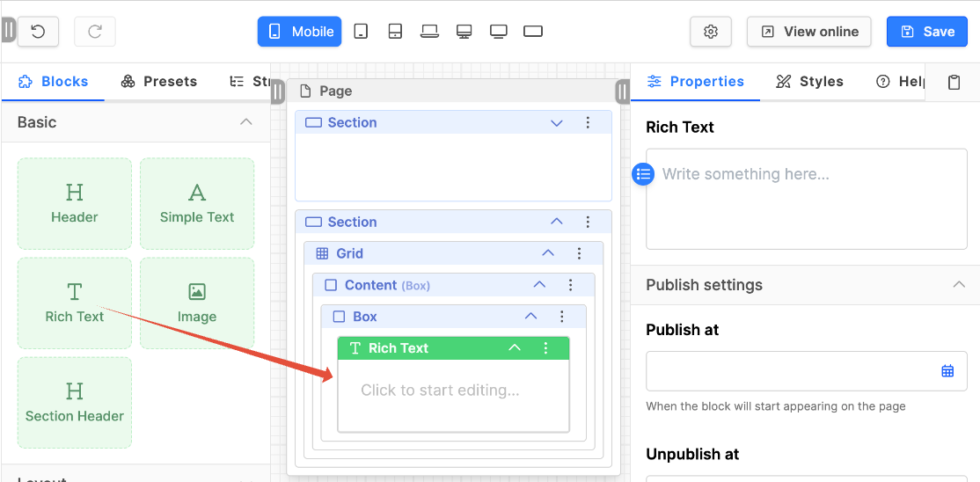Open the Grid block's three-dot menu
Image resolution: width=980 pixels, height=482 pixels.
[579, 253]
